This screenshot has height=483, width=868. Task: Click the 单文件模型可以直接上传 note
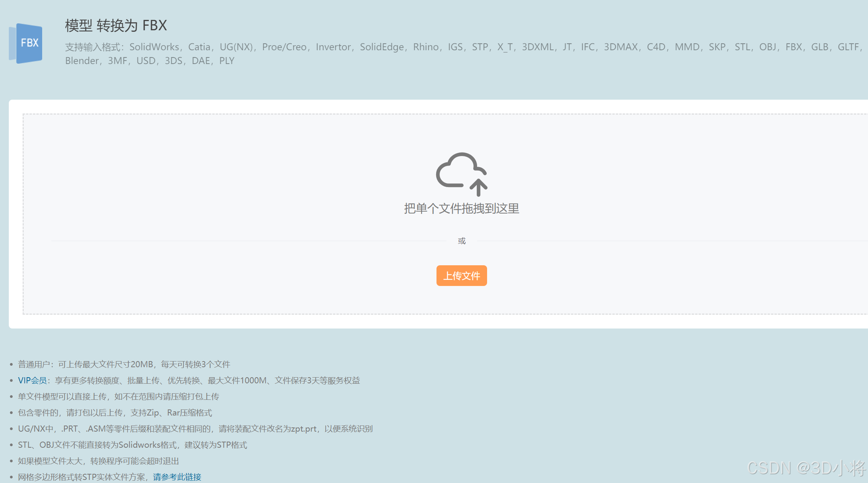[x=118, y=396]
